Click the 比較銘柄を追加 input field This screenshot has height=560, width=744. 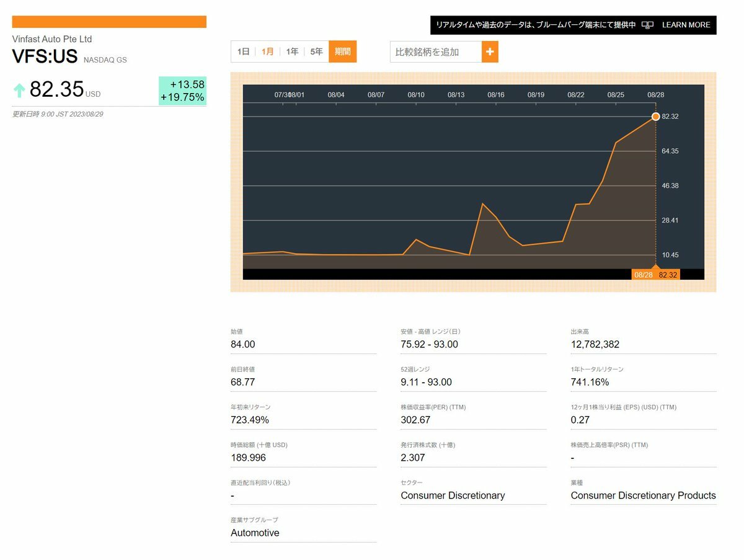(x=436, y=52)
